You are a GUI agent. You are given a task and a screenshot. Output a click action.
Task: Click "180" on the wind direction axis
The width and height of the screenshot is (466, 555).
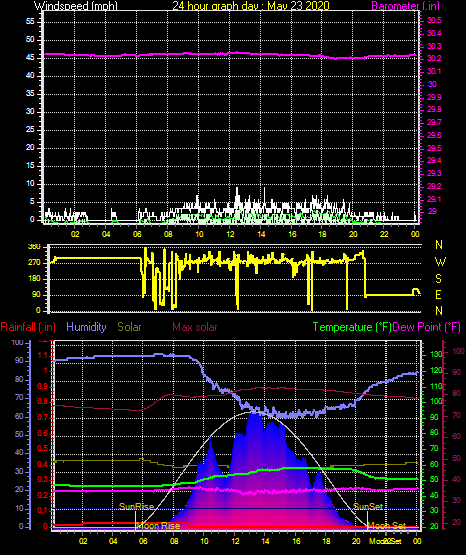[x=34, y=279]
